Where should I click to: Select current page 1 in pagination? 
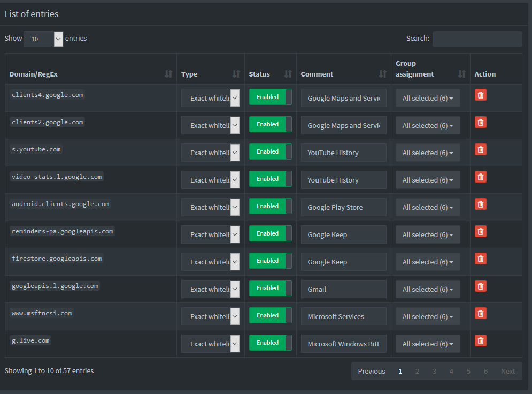400,371
